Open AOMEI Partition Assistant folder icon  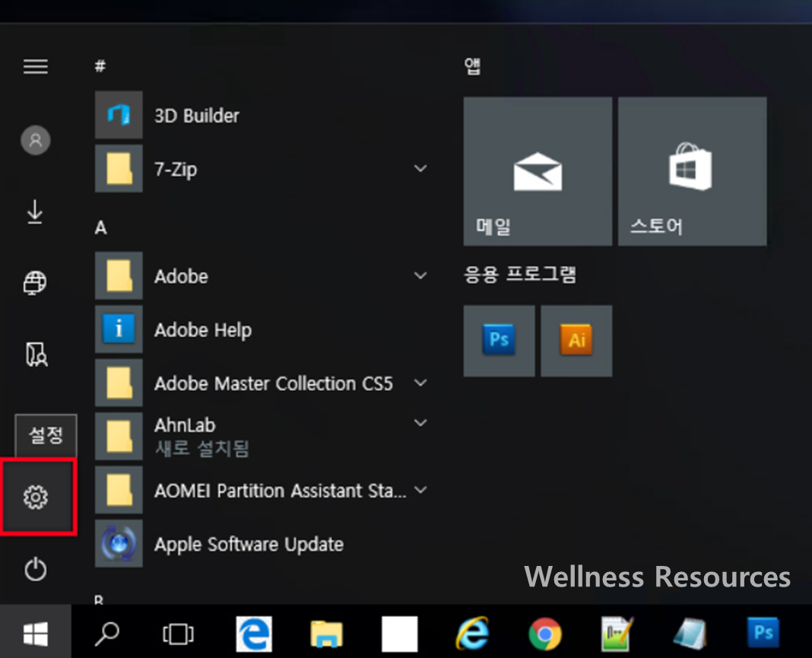(x=119, y=490)
